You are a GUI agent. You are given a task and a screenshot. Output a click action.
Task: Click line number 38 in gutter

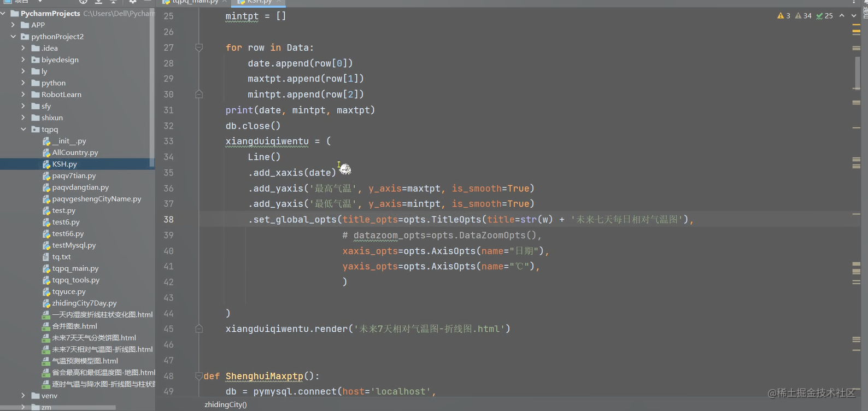[168, 220]
